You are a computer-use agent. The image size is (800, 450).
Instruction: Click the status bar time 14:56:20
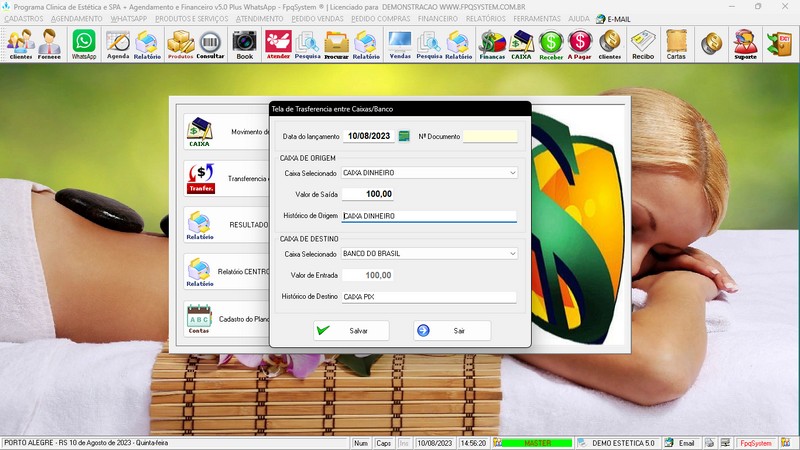click(x=473, y=443)
